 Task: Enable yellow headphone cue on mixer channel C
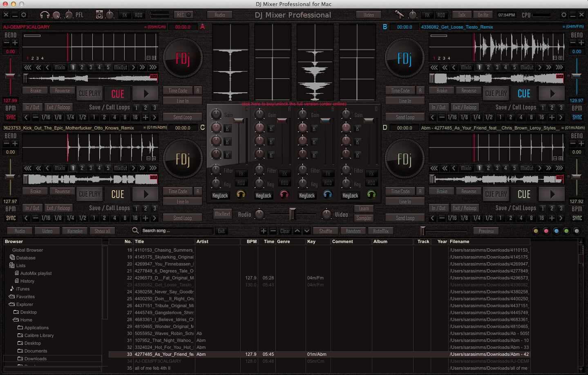coord(241,194)
